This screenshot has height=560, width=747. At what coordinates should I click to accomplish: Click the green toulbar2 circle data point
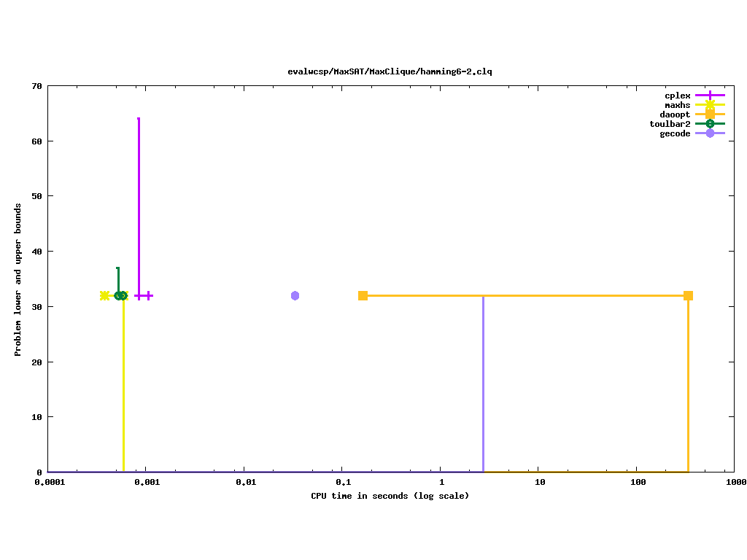coord(120,295)
